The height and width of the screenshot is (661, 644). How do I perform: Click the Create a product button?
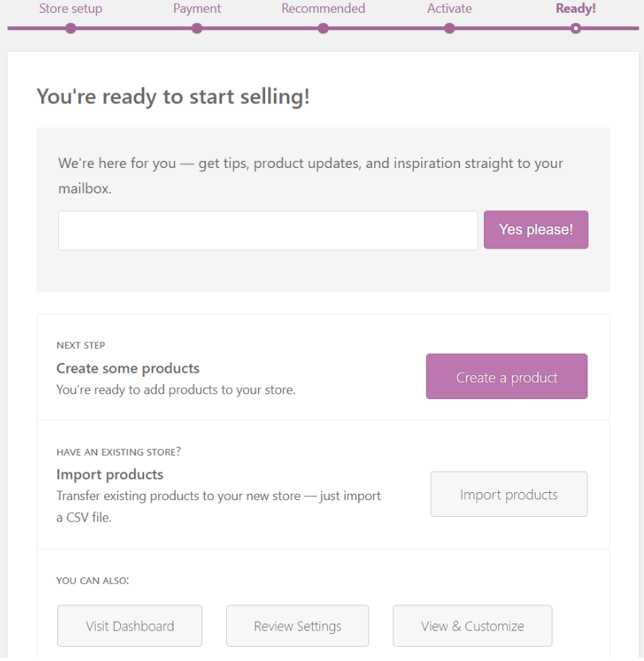coord(506,377)
